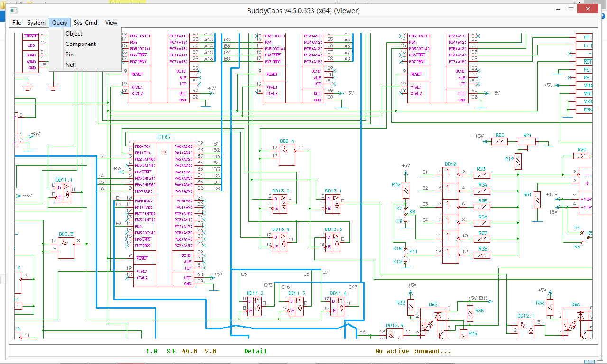
Task: Select resistor R31 symbol
Action: click(537, 200)
